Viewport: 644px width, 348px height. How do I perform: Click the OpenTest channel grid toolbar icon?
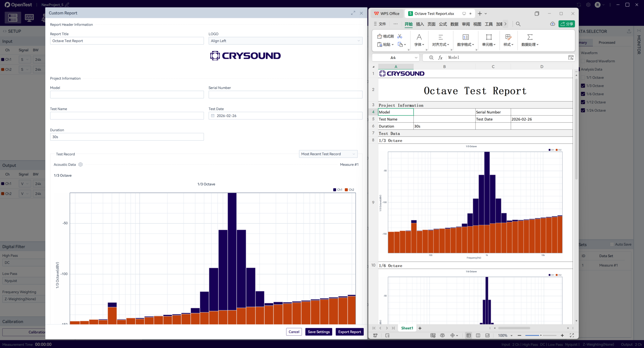[x=13, y=18]
